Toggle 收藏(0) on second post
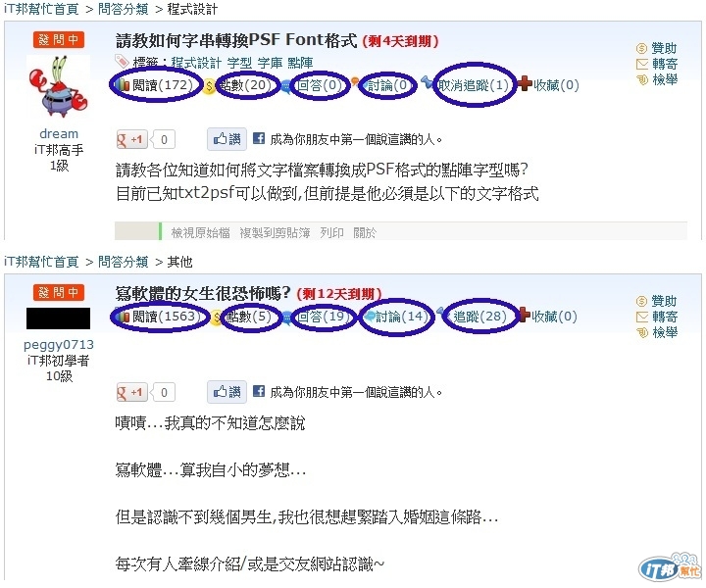This screenshot has height=588, width=706. (x=554, y=317)
